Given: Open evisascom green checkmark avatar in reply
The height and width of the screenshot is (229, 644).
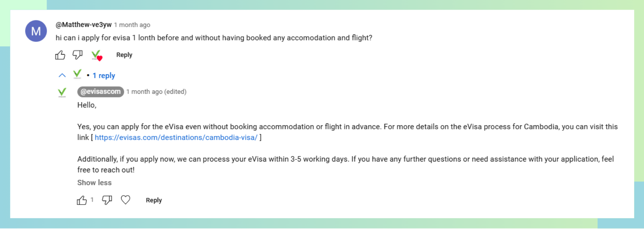Looking at the screenshot, I should pyautogui.click(x=62, y=92).
